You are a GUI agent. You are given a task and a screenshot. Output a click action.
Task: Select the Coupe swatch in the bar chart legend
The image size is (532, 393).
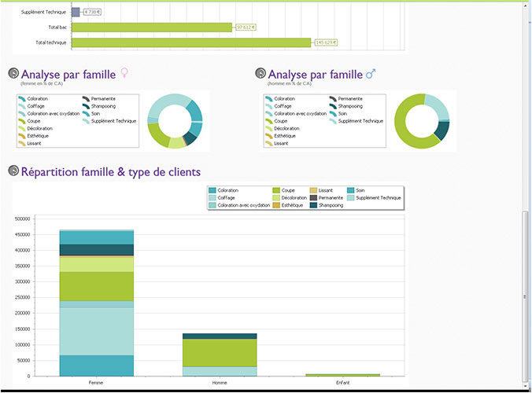point(276,190)
